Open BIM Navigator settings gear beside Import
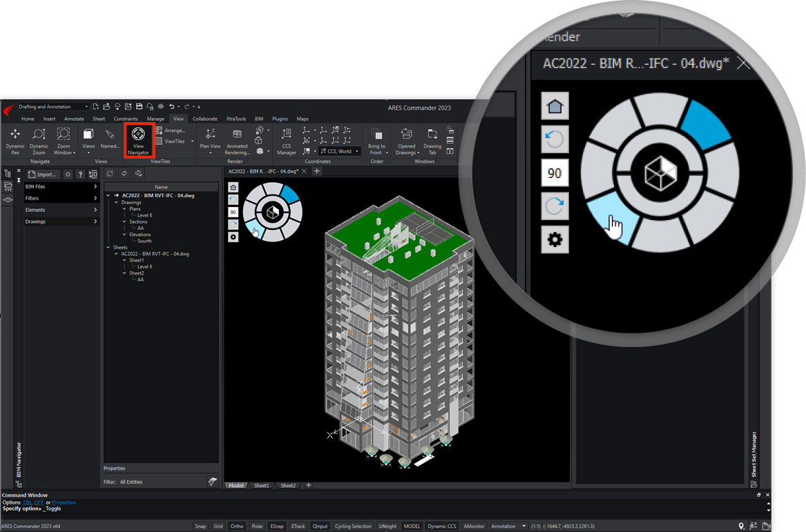Screen dimensions: 806x532 (68, 175)
